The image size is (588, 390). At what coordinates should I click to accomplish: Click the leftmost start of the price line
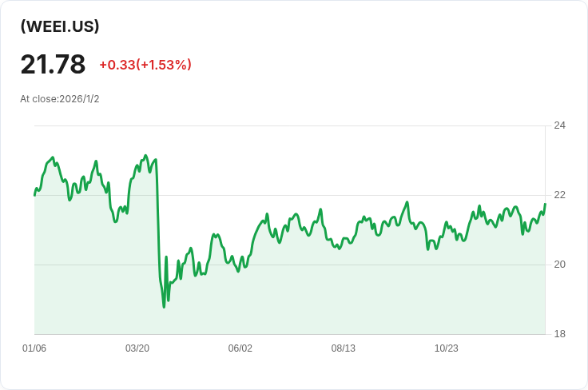tap(34, 195)
